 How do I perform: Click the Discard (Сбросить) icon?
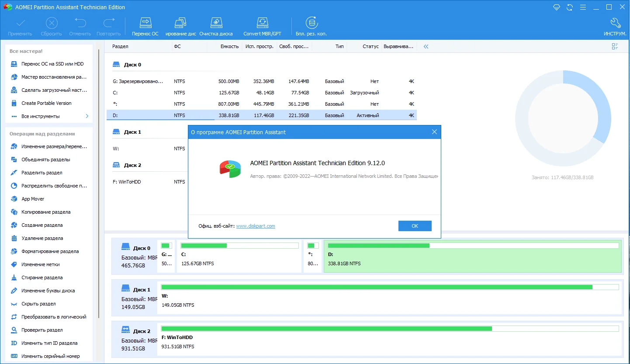52,23
